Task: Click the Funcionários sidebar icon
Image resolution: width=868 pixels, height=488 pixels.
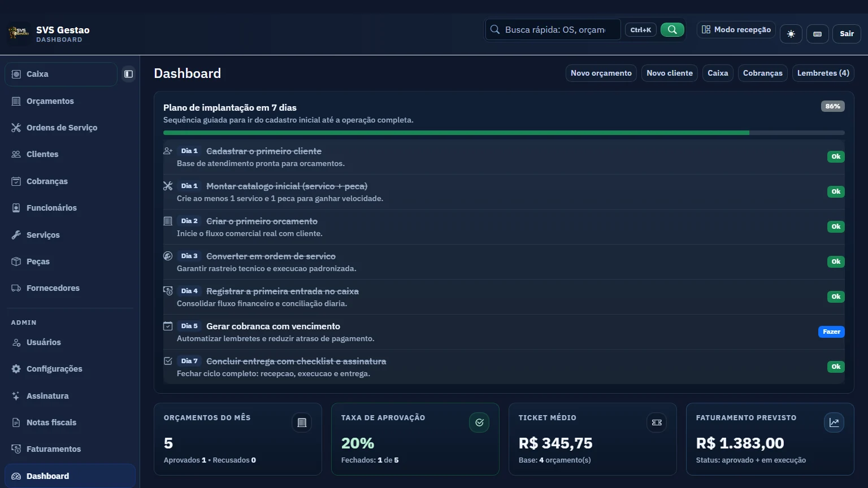Action: pos(16,208)
